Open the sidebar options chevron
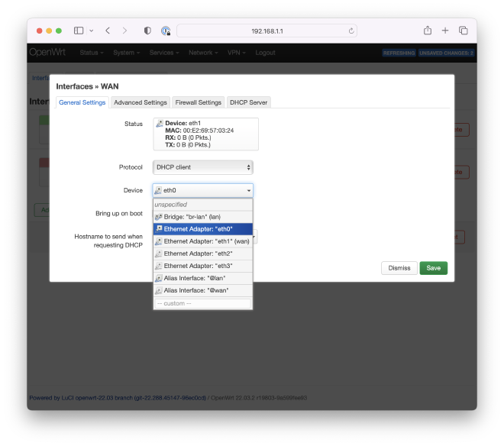This screenshot has height=446, width=504. point(92,31)
